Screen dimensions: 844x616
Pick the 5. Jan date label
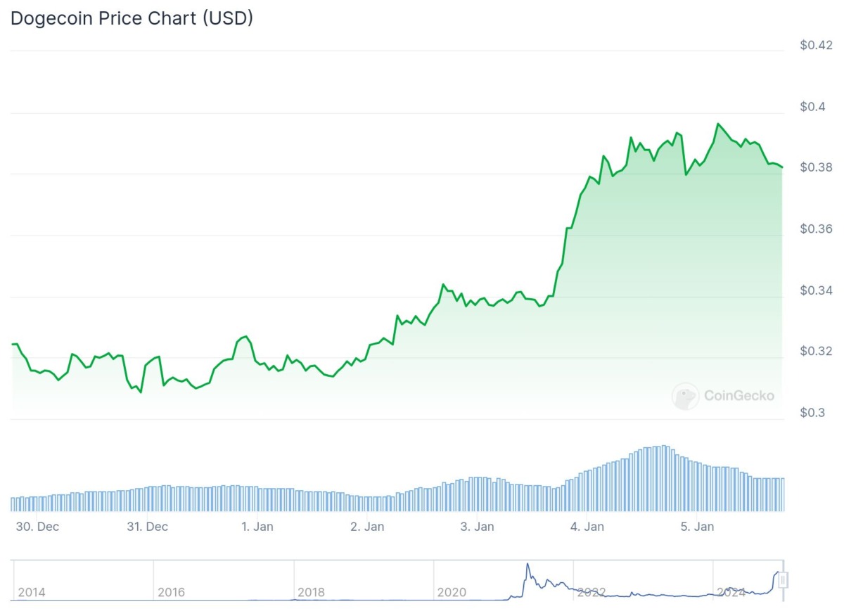coord(696,527)
